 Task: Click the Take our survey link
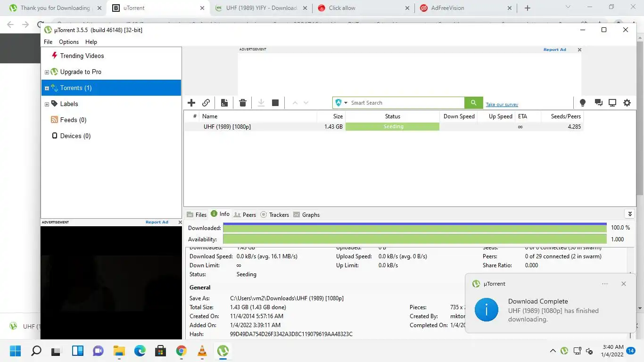point(502,105)
